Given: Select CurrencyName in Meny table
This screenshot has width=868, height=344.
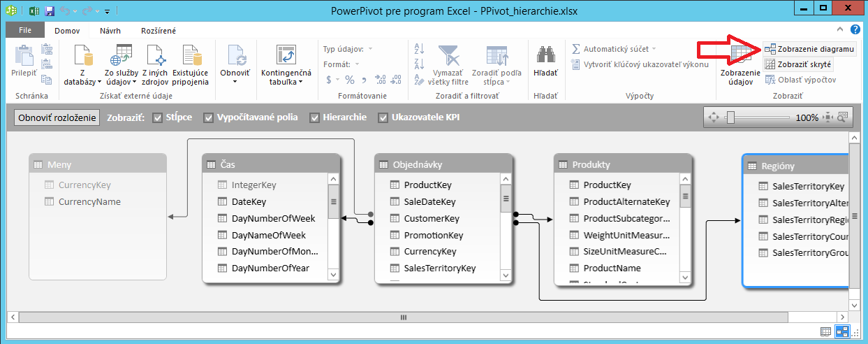Looking at the screenshot, I should point(89,201).
